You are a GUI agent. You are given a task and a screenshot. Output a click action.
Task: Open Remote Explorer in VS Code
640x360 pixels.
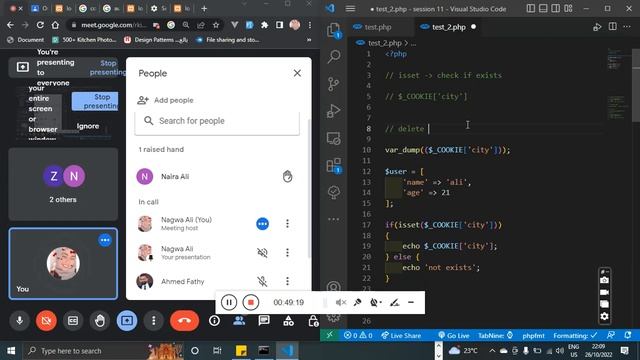pyautogui.click(x=333, y=139)
